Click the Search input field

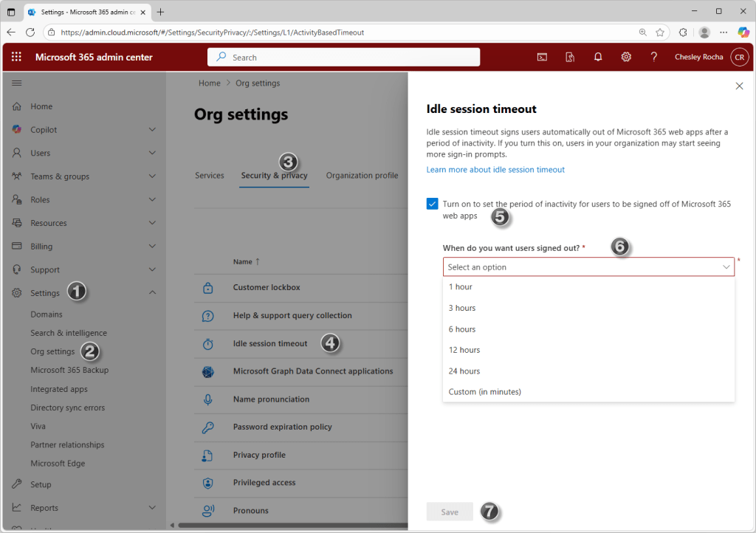(343, 58)
